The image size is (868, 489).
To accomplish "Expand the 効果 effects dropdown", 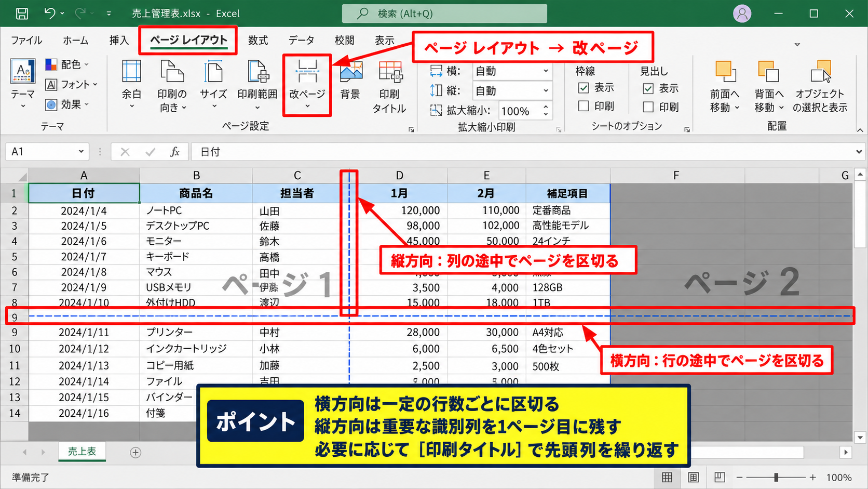I will [x=87, y=104].
